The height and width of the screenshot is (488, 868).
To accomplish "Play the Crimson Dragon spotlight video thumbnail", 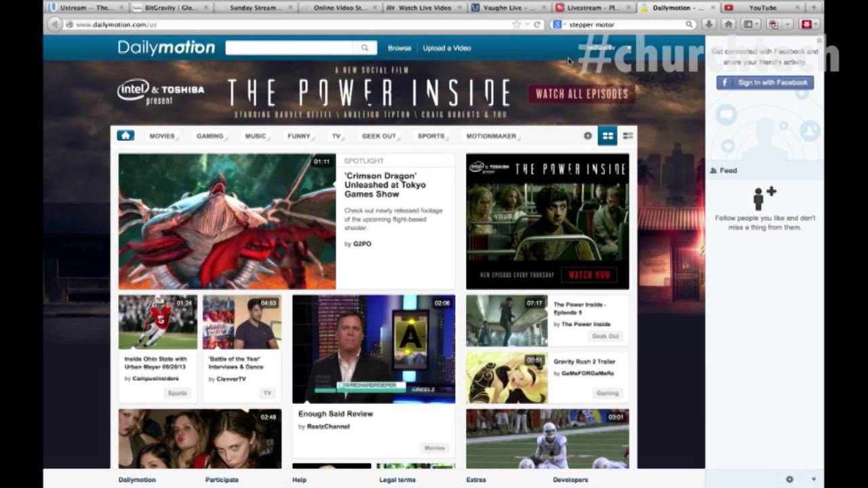I will [x=226, y=220].
